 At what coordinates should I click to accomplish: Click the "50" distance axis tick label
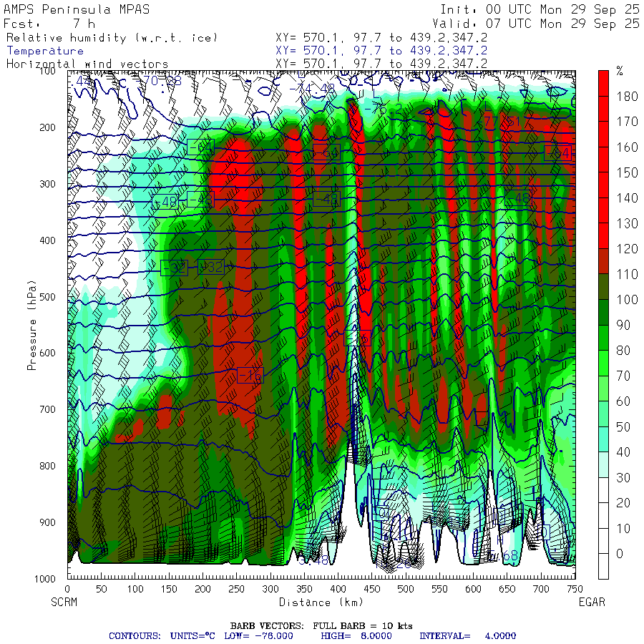pos(102,589)
